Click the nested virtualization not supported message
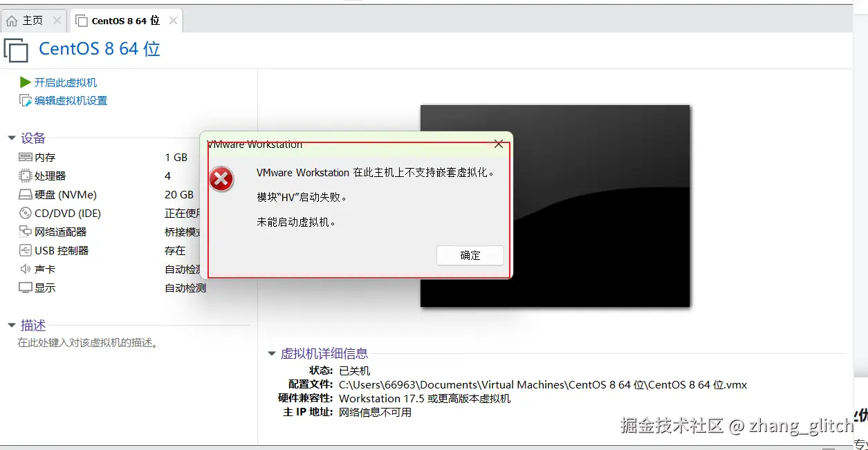The width and height of the screenshot is (868, 450). 376,172
